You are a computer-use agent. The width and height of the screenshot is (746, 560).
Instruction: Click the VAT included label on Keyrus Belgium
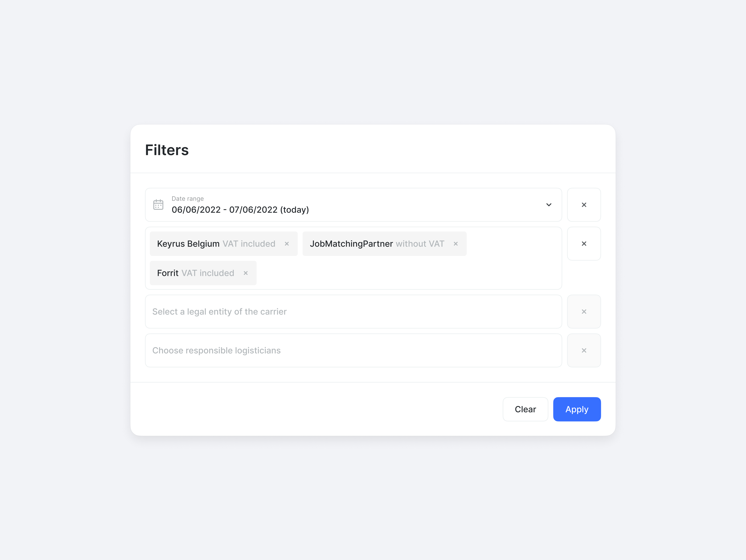(249, 244)
